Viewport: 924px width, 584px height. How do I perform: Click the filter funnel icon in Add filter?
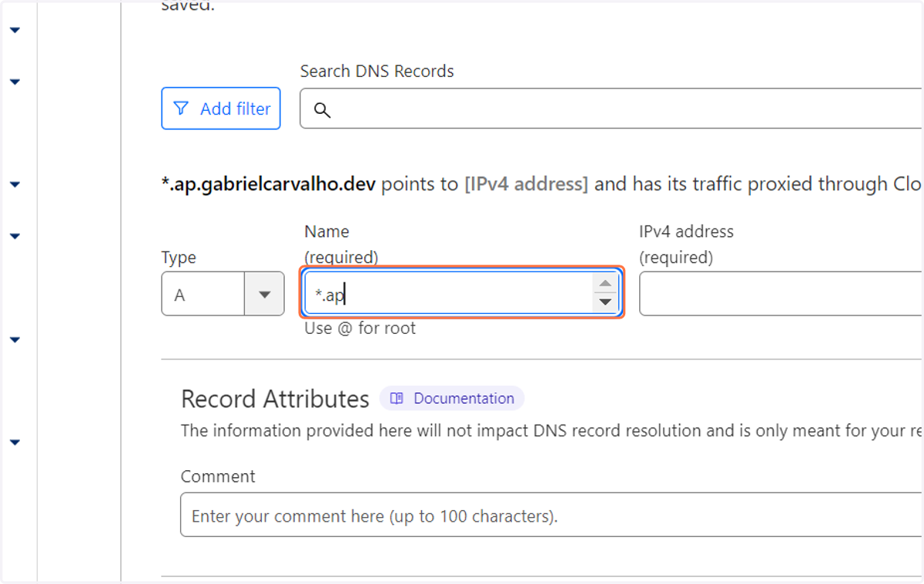click(181, 108)
